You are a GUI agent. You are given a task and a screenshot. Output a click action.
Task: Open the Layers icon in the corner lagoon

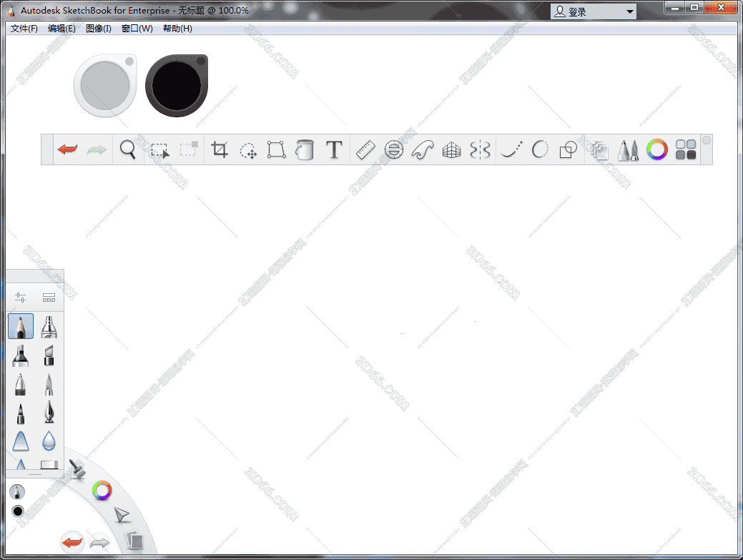134,541
